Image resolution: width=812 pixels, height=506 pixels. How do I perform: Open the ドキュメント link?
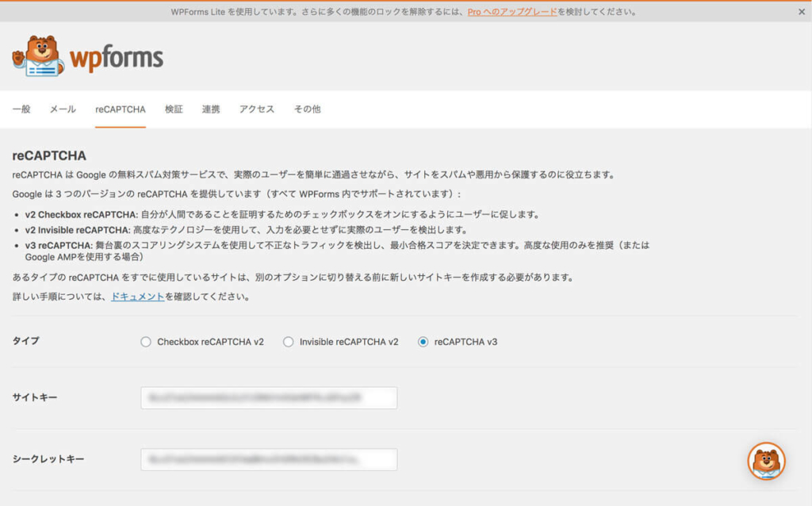(x=138, y=297)
